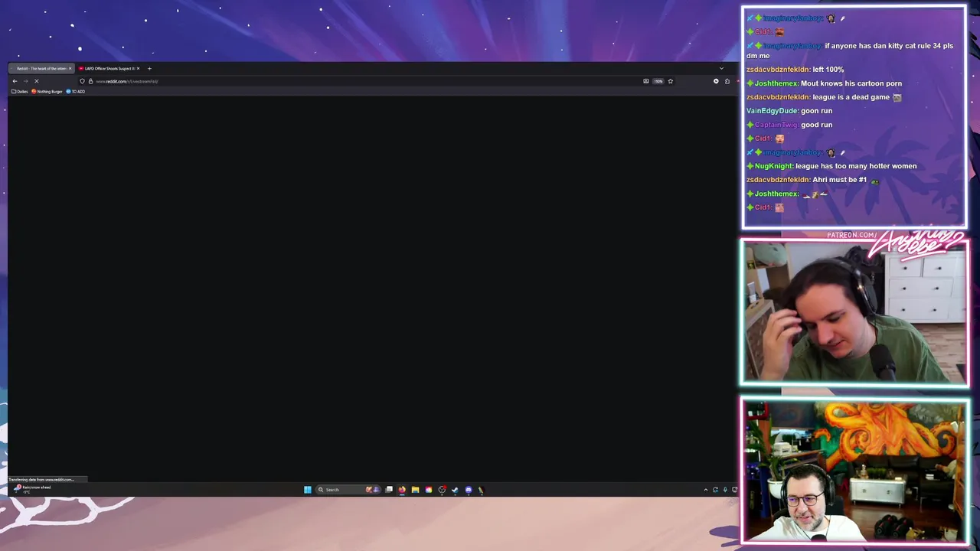Stop page loading with the X button

point(36,81)
